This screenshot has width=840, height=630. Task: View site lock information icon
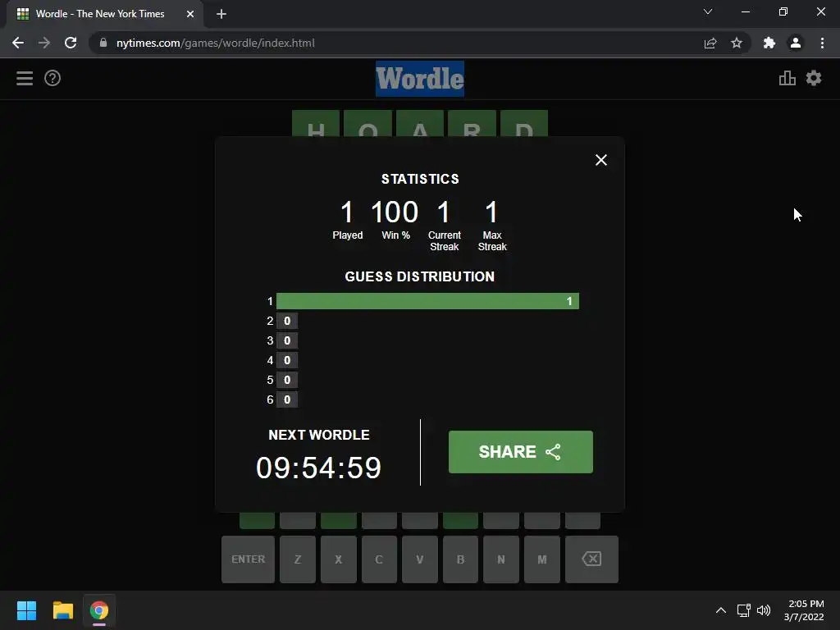[103, 43]
